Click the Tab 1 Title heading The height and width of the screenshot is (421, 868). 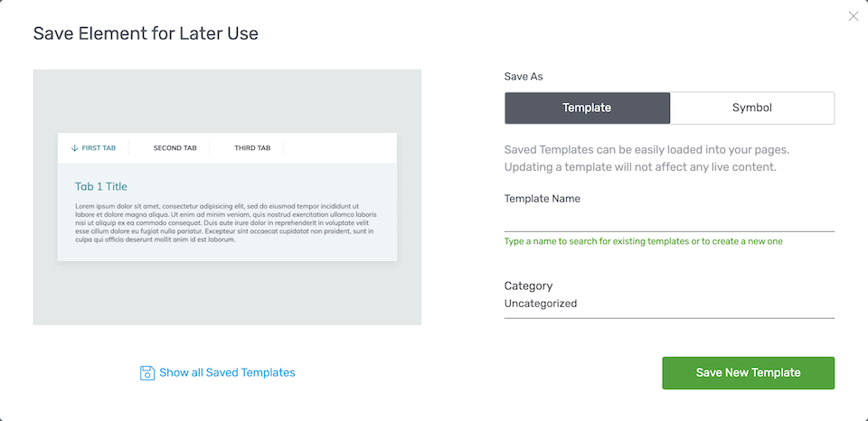coord(101,186)
